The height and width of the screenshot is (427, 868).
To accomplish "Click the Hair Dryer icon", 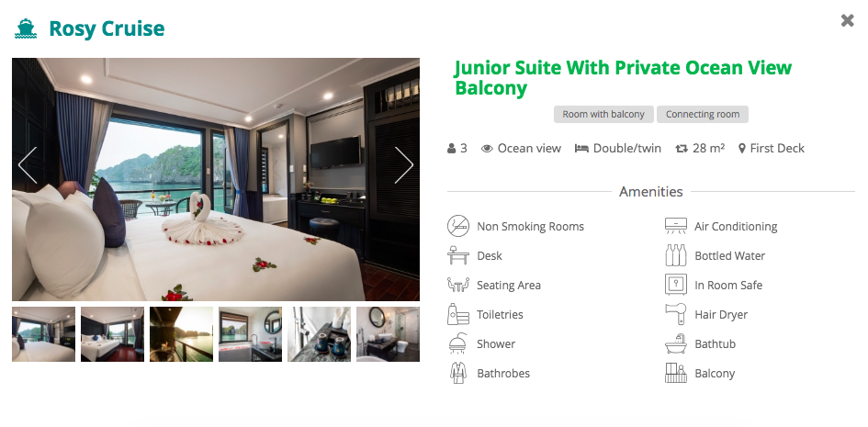I will coord(675,314).
